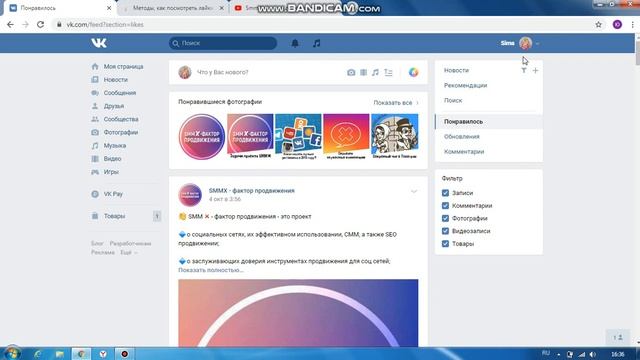This screenshot has height=360, width=640.
Task: Uncheck the Записи filter
Action: 445,193
